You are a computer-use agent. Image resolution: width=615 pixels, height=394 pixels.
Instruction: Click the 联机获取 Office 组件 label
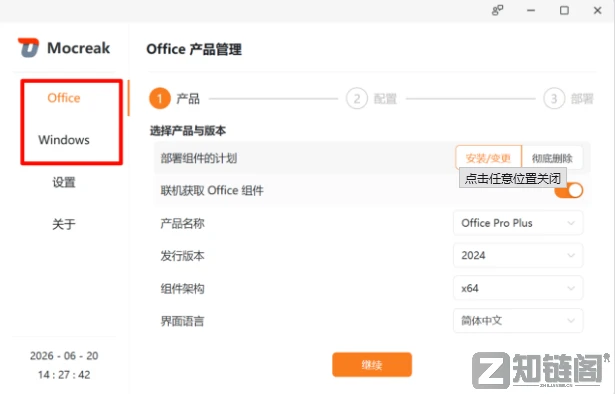[x=212, y=191]
